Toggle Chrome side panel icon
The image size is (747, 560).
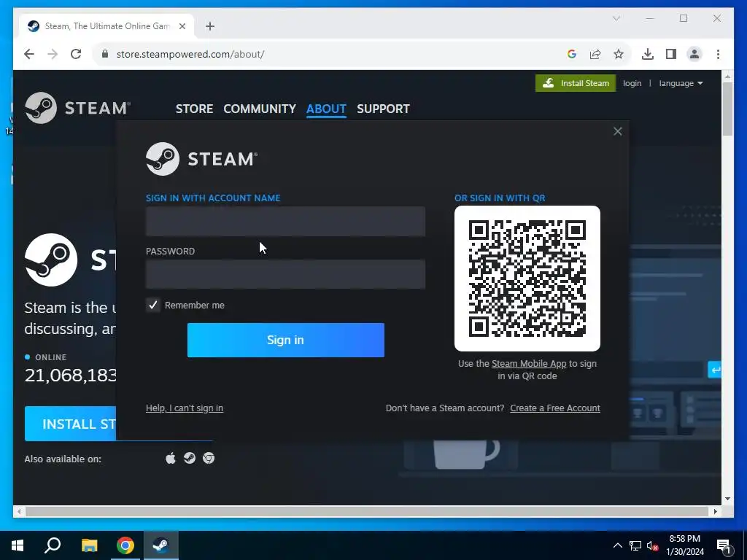pyautogui.click(x=671, y=54)
